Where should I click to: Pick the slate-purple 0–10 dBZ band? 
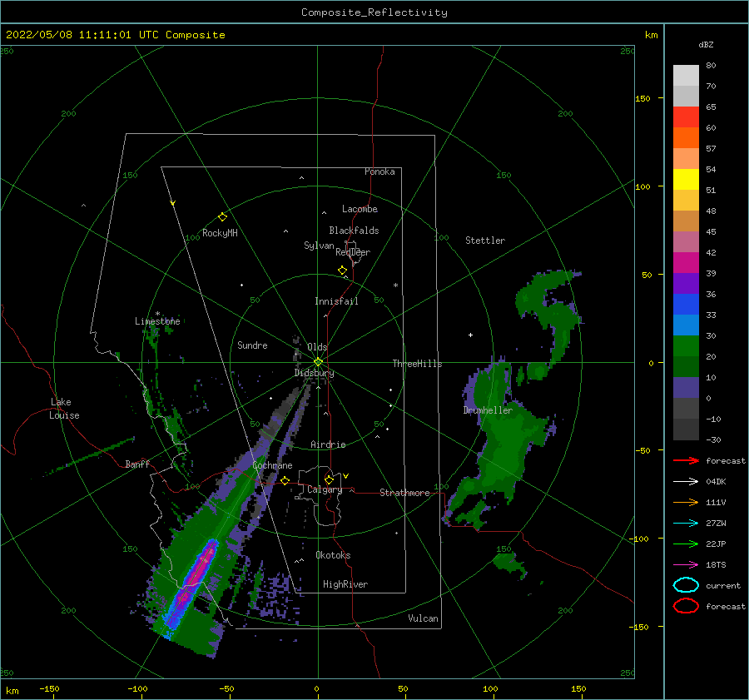click(686, 388)
